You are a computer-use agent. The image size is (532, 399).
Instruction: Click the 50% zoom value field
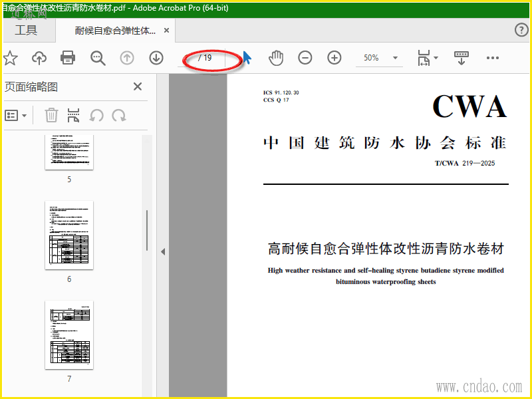[371, 58]
